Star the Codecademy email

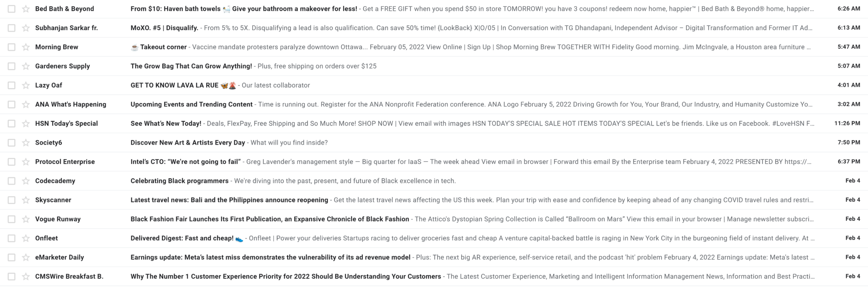(26, 181)
